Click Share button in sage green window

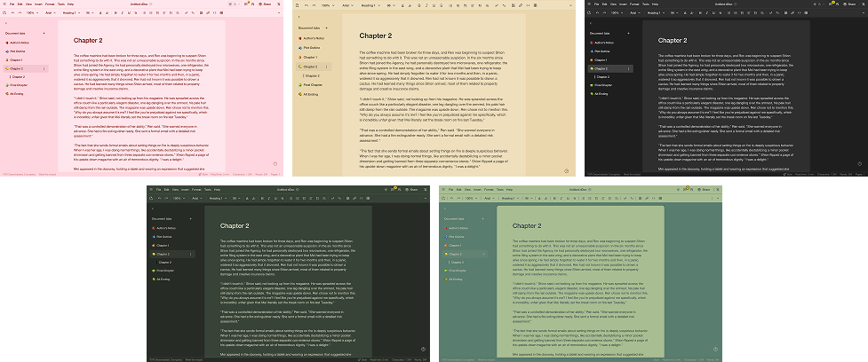pos(702,189)
